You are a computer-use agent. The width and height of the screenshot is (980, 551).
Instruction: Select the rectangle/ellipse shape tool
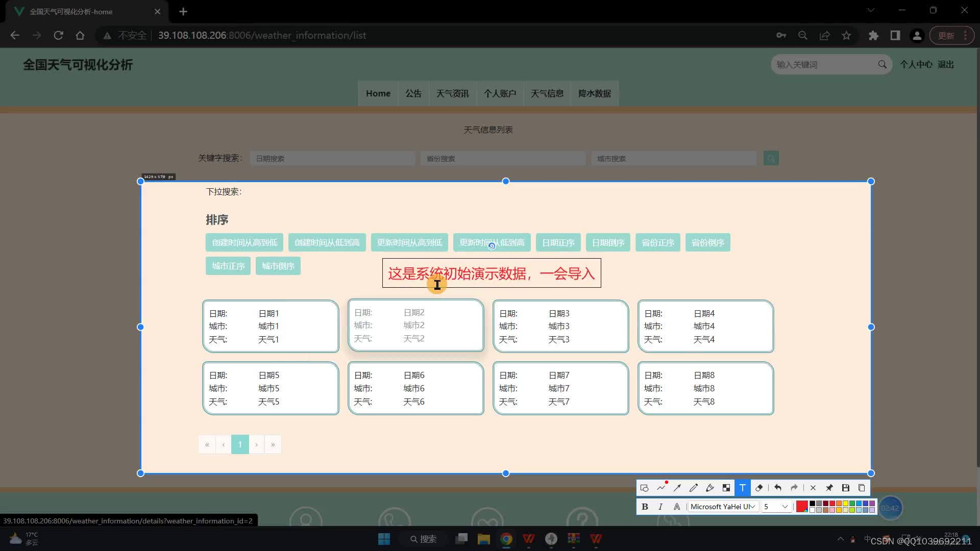pyautogui.click(x=644, y=488)
